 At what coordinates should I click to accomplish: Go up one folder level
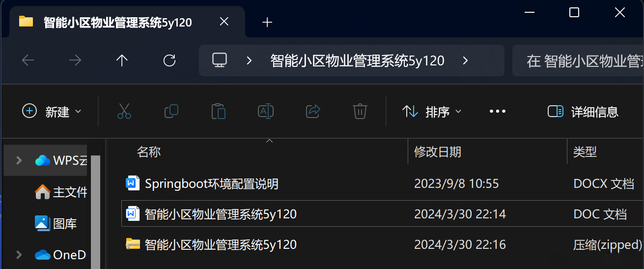pos(122,60)
